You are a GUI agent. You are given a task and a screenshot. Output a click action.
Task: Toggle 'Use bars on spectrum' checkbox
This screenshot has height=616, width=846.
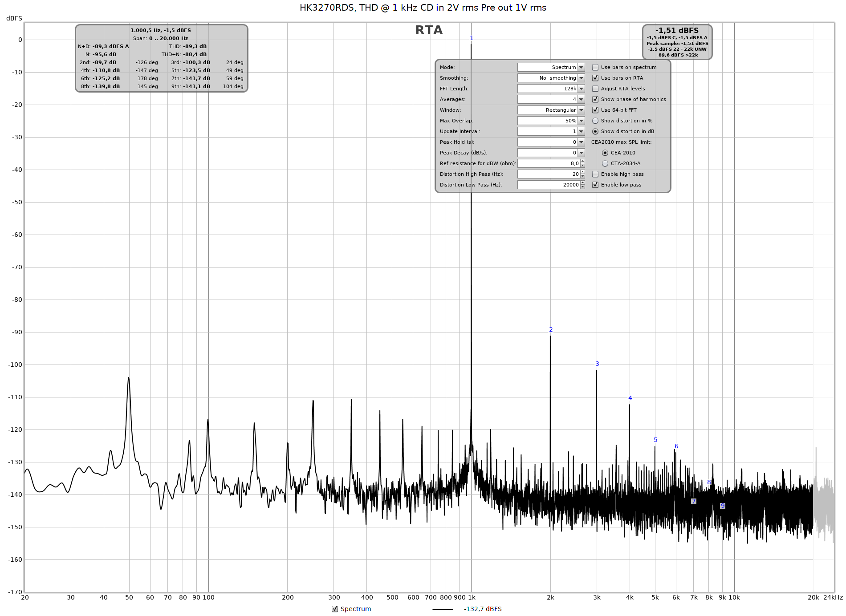click(595, 67)
